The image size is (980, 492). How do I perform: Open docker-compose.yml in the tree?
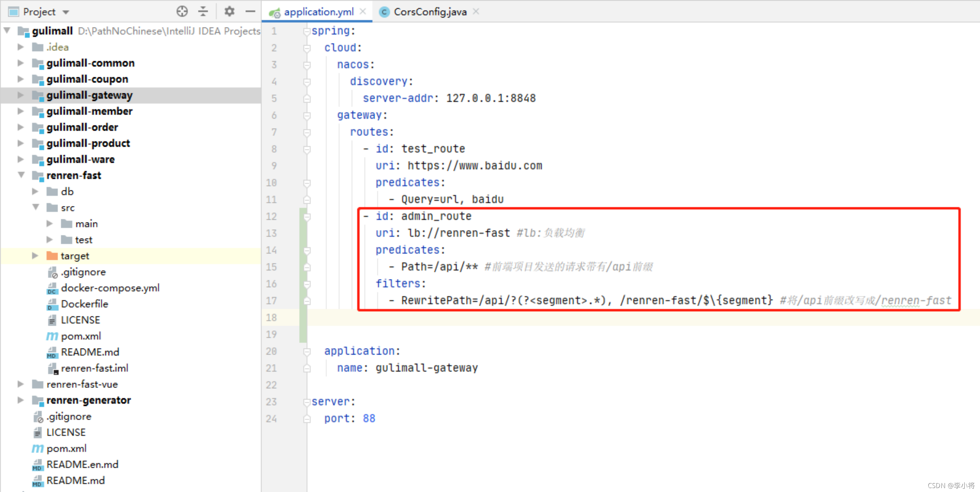[x=110, y=288]
